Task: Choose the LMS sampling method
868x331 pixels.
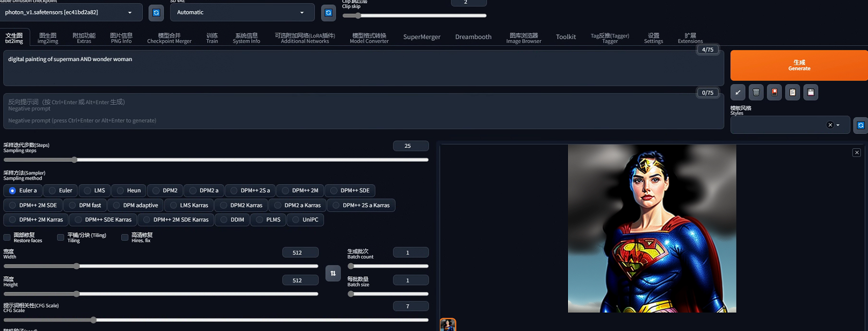Action: pyautogui.click(x=95, y=190)
